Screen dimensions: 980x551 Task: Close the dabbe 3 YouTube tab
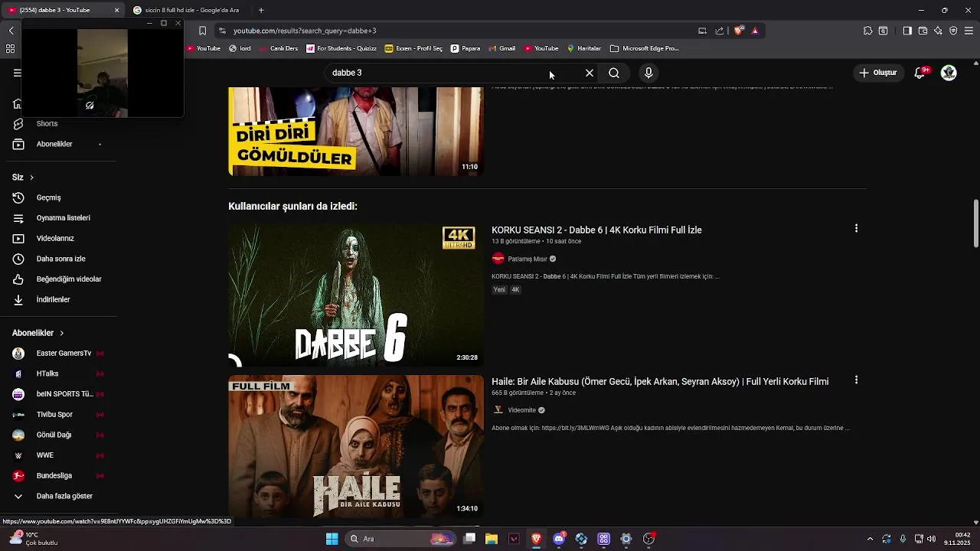coord(116,10)
